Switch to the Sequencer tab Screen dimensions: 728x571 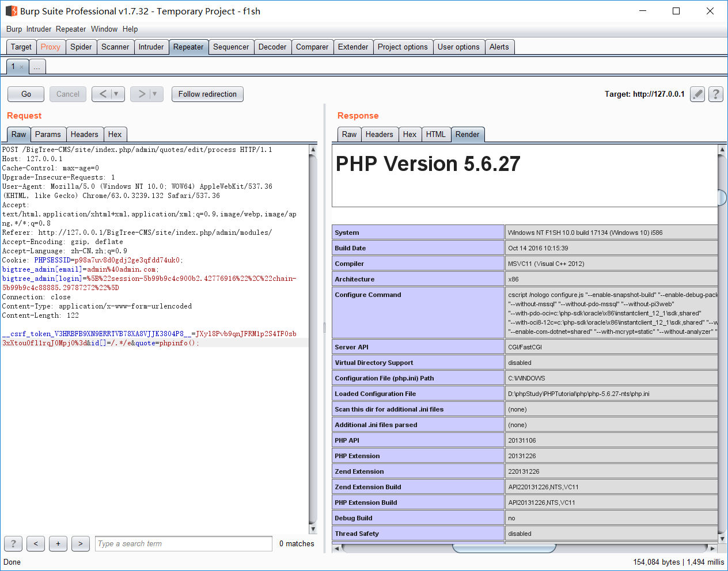point(231,47)
